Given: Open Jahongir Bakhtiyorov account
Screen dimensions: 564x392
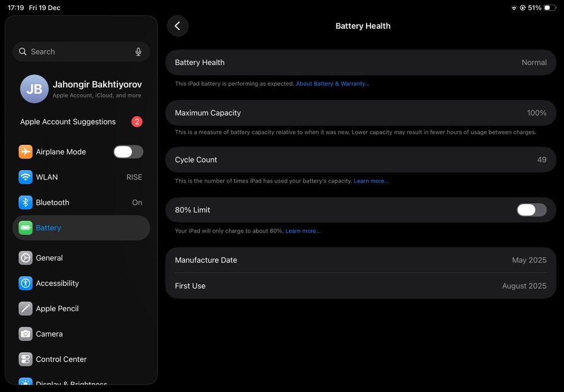Looking at the screenshot, I should coord(81,89).
